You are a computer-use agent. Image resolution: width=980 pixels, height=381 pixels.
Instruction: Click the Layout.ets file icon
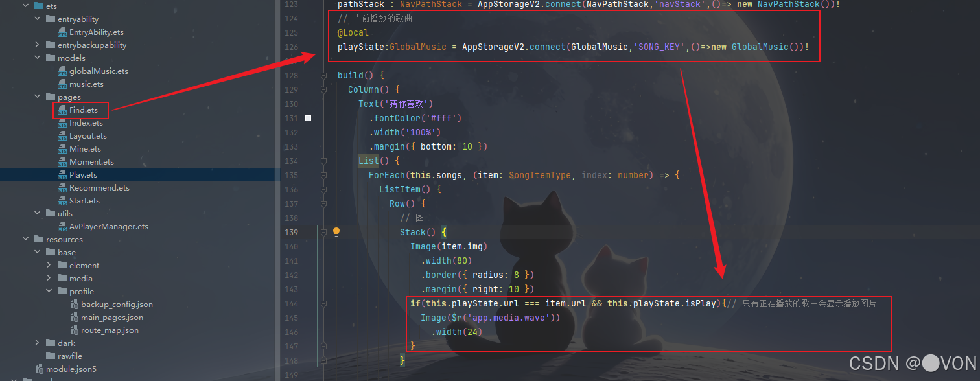point(62,135)
